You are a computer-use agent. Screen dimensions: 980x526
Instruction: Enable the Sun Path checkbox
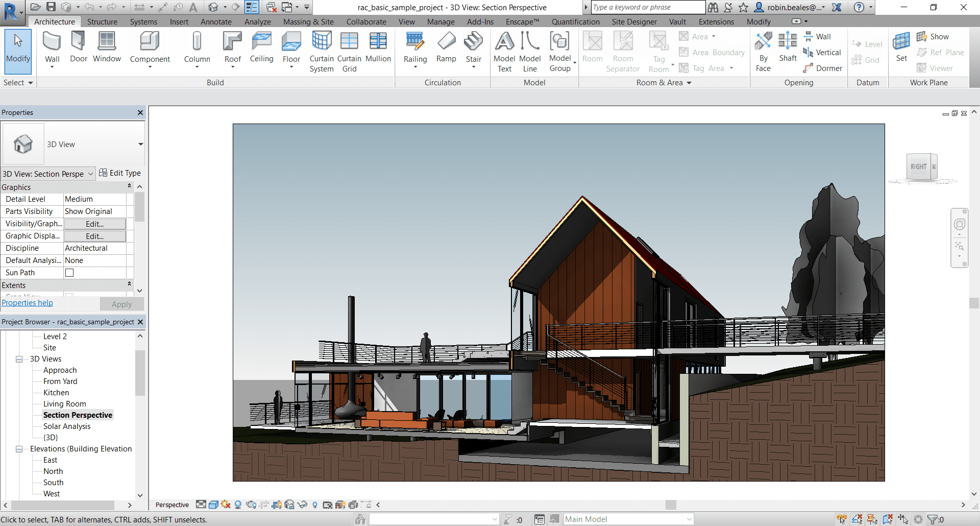(x=69, y=272)
